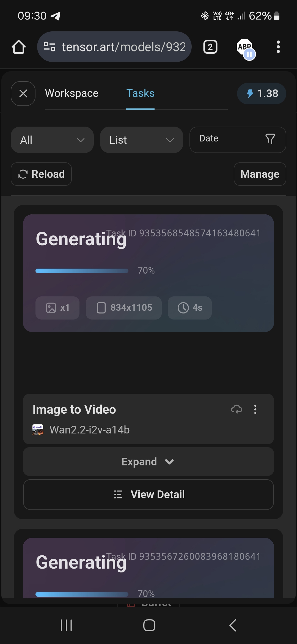Open the All filter dropdown
This screenshot has height=644, width=297.
52,140
